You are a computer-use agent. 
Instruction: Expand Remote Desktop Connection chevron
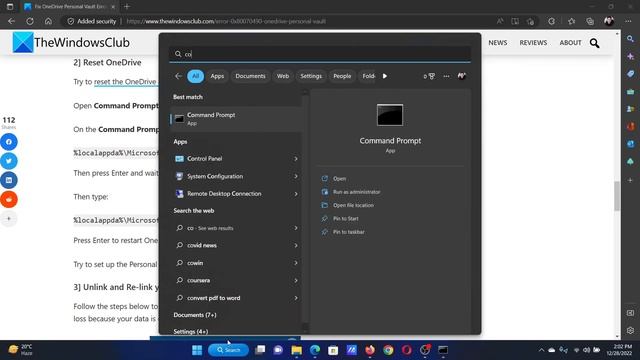pos(296,194)
